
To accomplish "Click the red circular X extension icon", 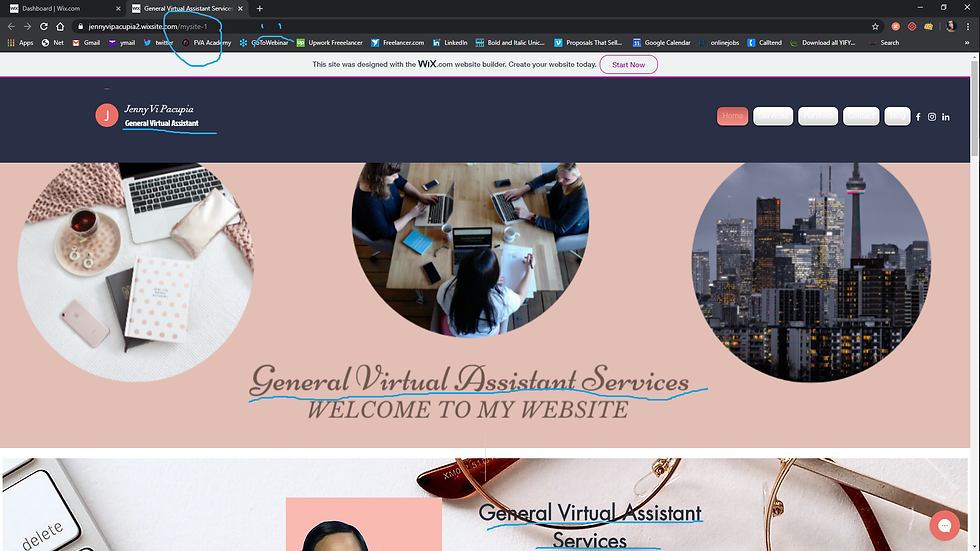I will point(896,26).
